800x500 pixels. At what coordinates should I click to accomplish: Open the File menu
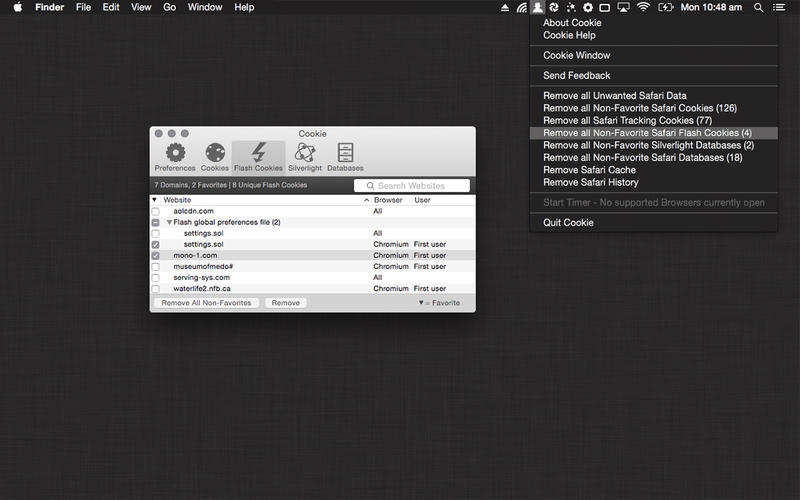coord(83,7)
